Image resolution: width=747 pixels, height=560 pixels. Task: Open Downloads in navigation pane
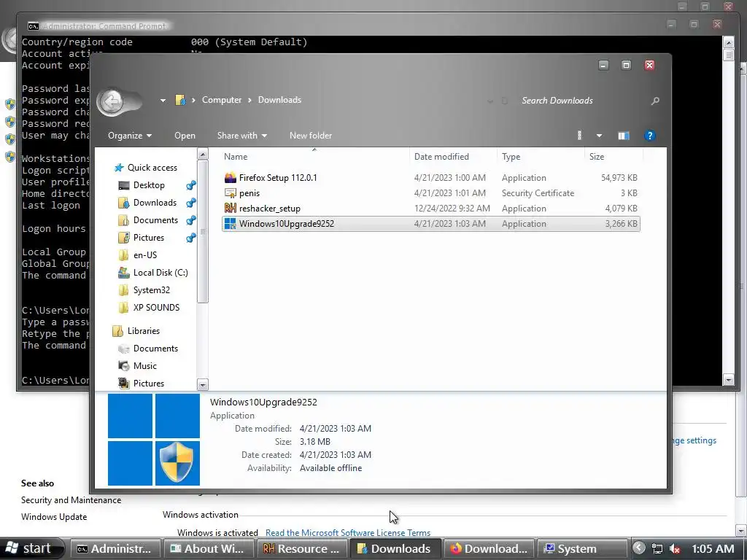point(155,203)
